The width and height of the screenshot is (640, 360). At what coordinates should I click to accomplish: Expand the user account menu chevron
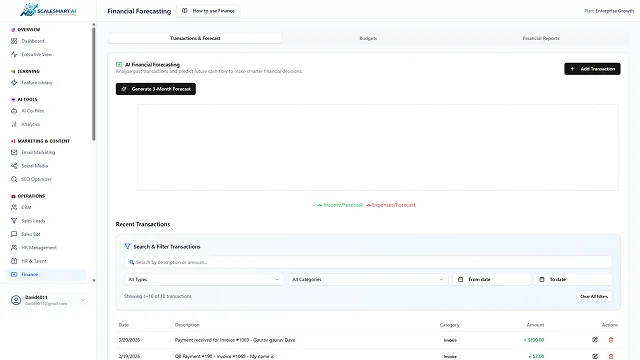click(83, 300)
